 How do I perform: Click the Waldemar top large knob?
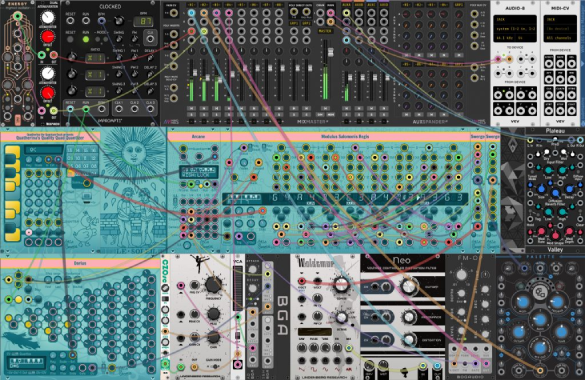click(340, 285)
